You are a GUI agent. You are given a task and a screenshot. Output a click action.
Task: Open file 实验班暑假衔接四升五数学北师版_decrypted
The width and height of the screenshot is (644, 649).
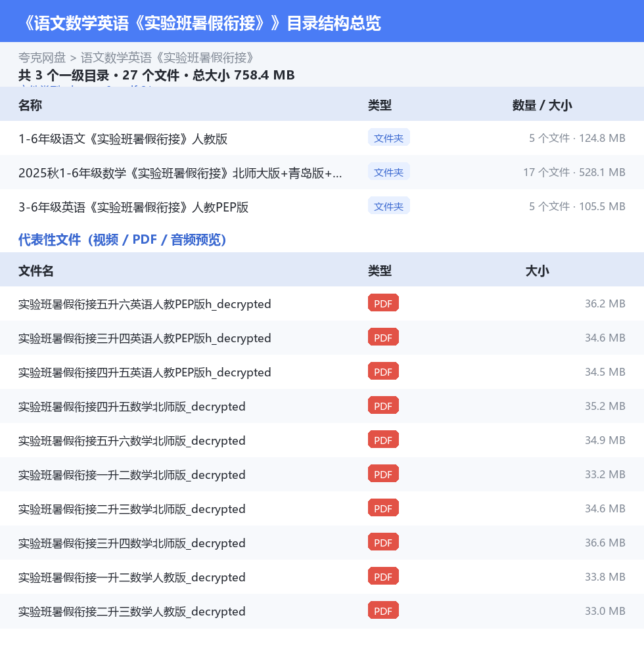(x=131, y=407)
